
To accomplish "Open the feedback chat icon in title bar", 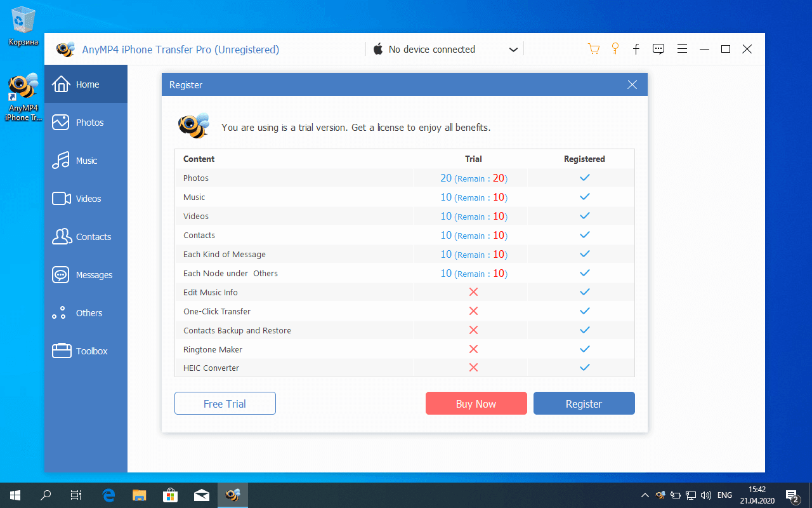I will point(658,49).
